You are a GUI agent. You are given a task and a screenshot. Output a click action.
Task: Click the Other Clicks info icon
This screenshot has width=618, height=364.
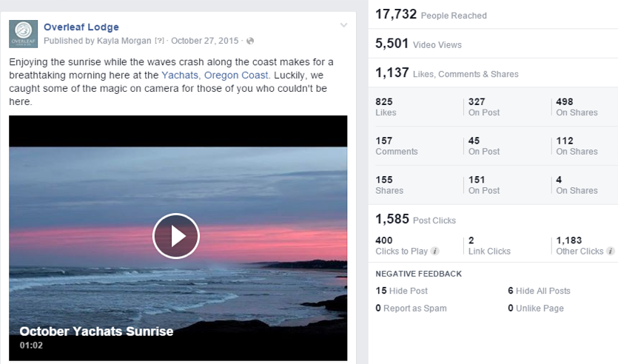pyautogui.click(x=611, y=251)
